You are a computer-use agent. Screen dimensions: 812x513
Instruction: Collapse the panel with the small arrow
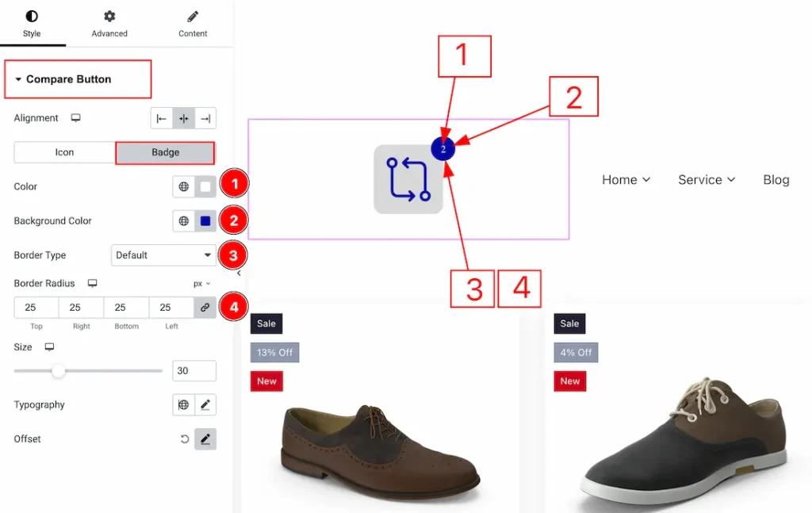239,273
